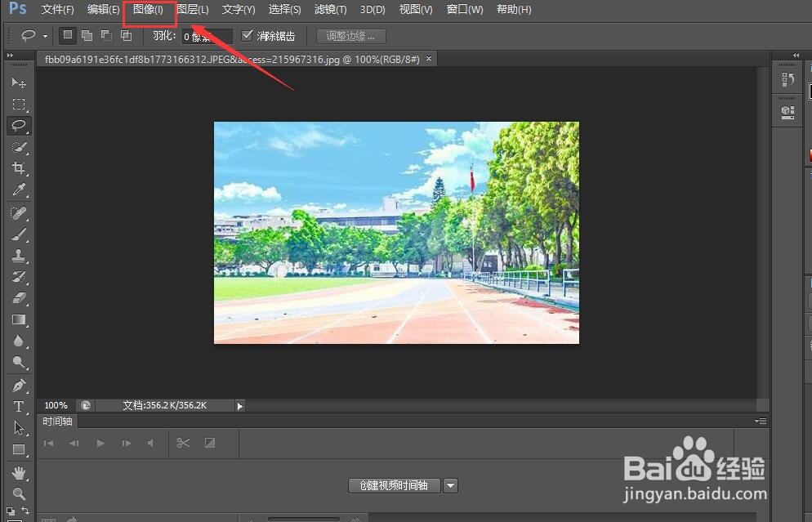Open the History panel

click(x=787, y=78)
